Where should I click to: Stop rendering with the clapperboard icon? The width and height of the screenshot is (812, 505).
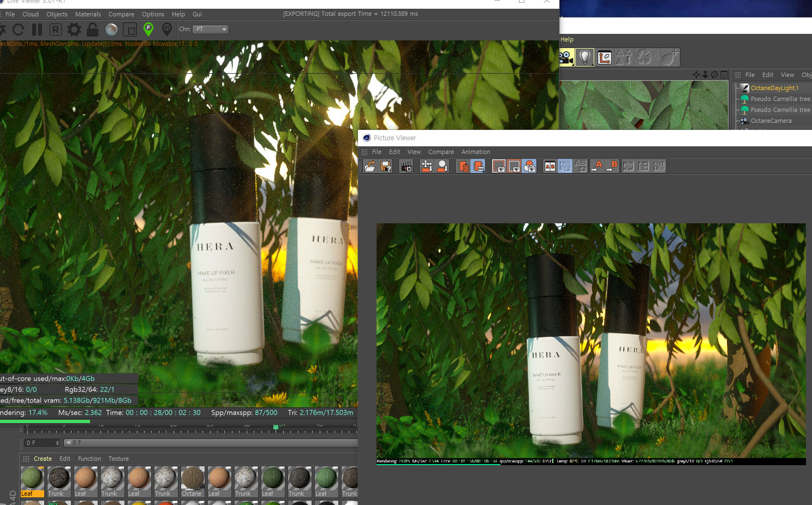click(407, 166)
